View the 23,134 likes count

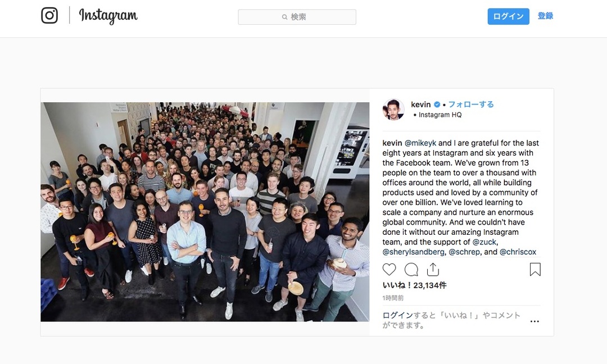coord(414,285)
